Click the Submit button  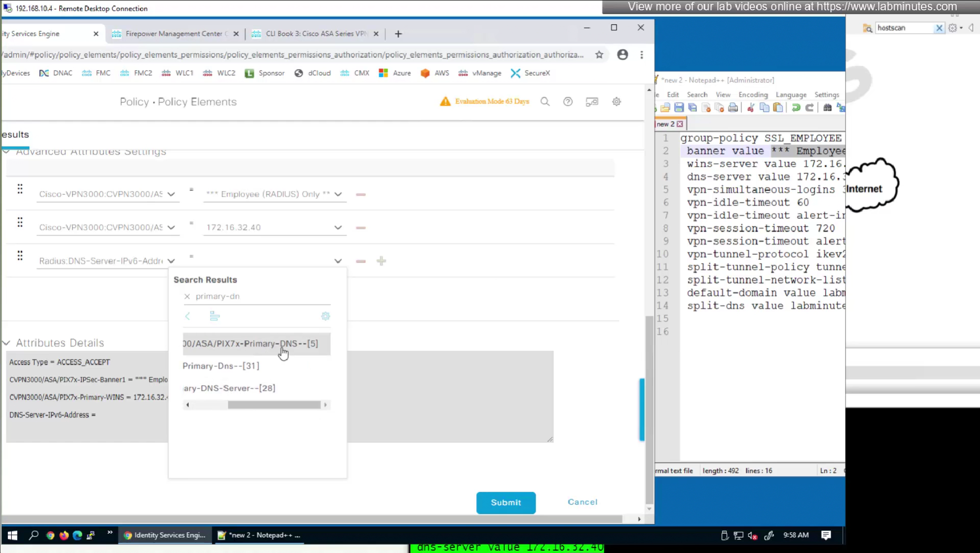coord(505,503)
